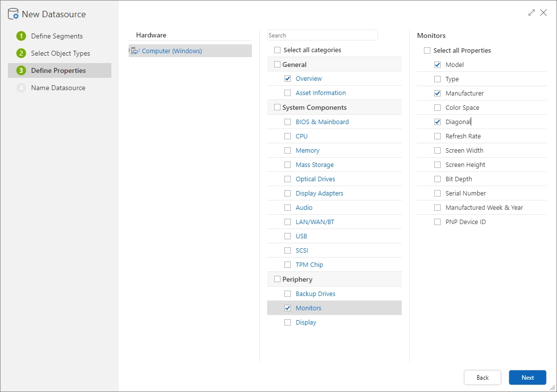Enable the Asset Information checkbox
This screenshot has width=557, height=392.
(288, 93)
